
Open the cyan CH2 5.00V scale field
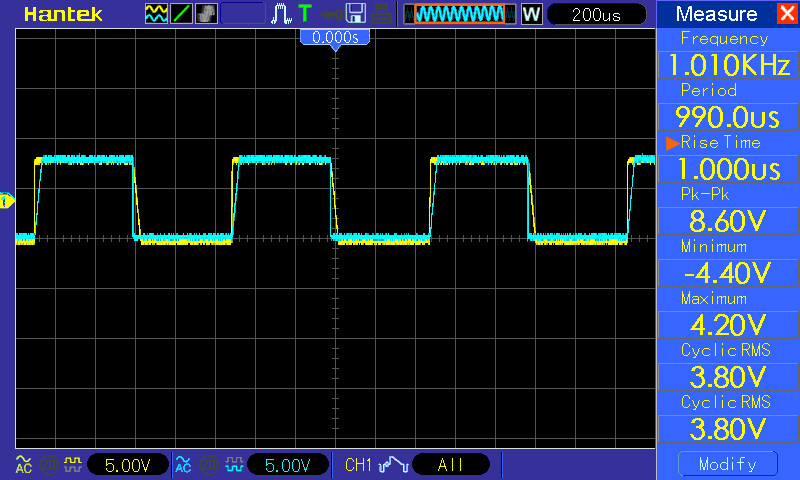(287, 465)
